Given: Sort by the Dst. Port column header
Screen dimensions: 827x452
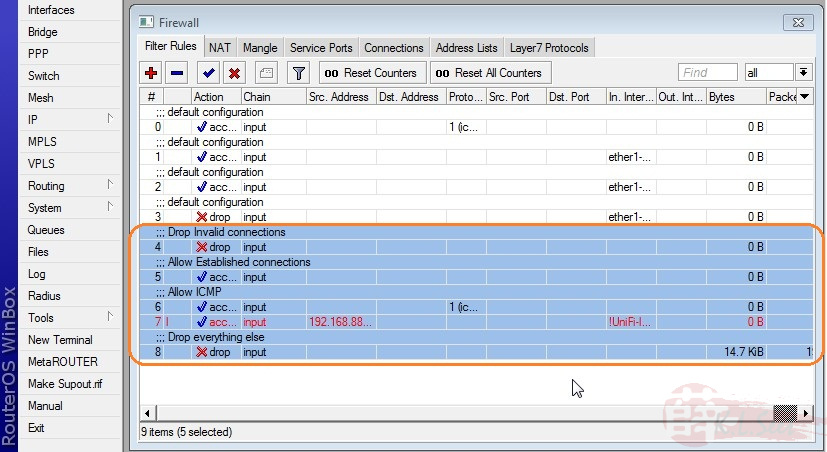Looking at the screenshot, I should [x=576, y=97].
